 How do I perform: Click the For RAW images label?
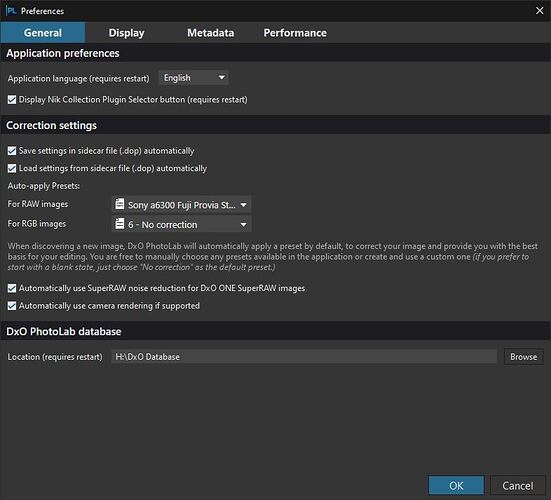38,204
